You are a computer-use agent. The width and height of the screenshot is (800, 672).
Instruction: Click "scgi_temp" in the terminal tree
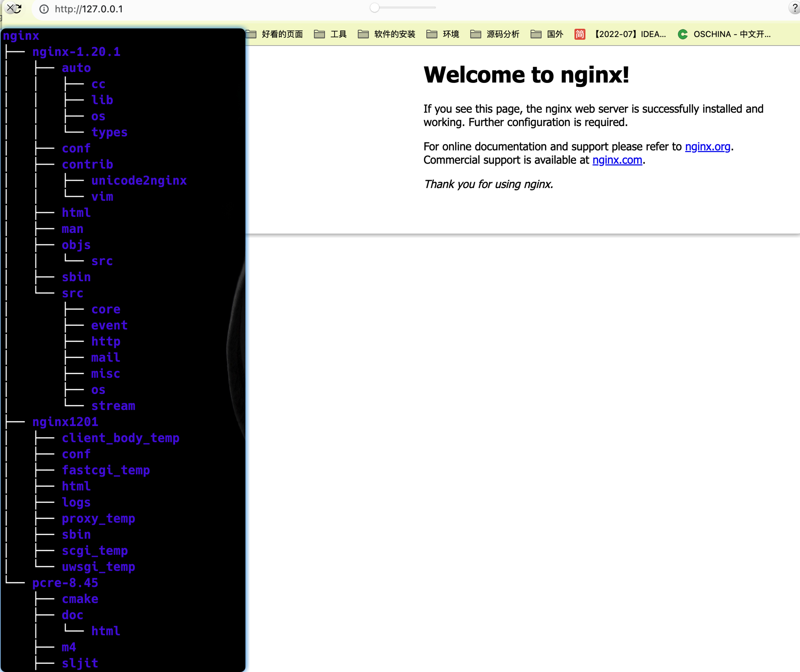pos(95,551)
